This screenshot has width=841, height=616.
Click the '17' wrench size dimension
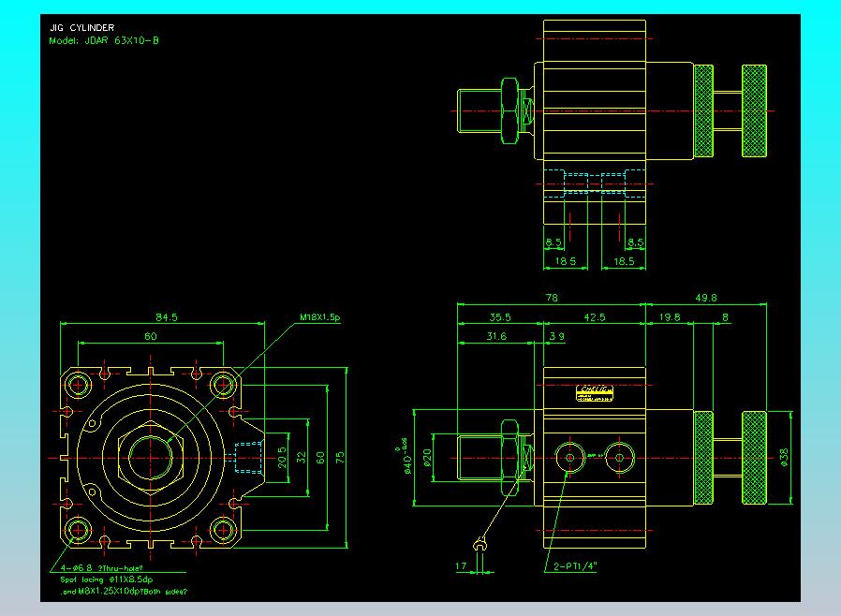(461, 565)
